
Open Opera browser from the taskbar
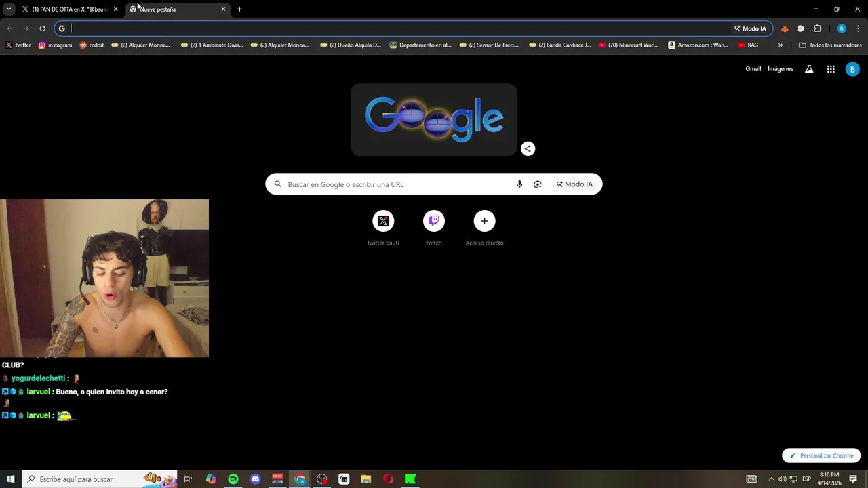coord(388,479)
